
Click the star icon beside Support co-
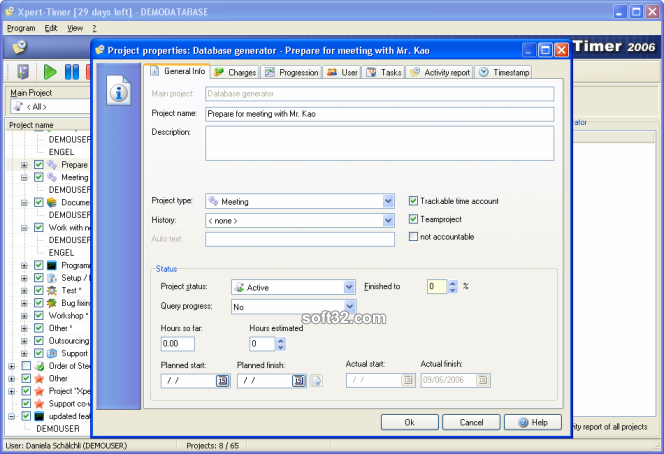(x=39, y=404)
